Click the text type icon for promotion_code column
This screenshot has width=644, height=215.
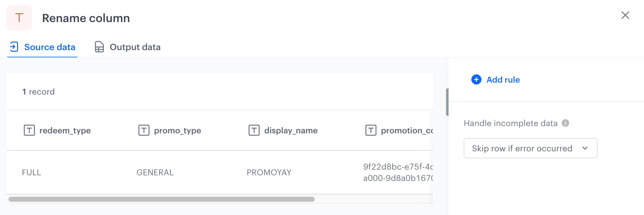click(x=371, y=130)
